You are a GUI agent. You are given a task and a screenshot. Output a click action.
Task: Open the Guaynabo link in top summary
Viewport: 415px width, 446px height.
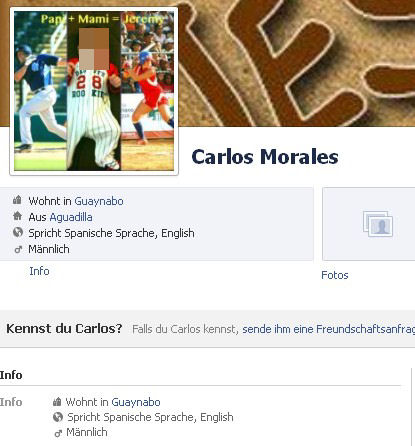(99, 201)
